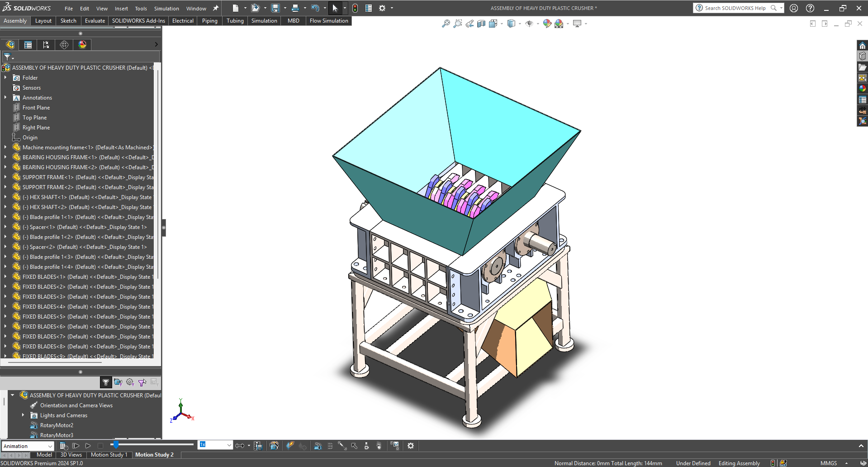Click the Zoom to Fit magnifier icon
Image resolution: width=868 pixels, height=467 pixels.
[x=446, y=24]
